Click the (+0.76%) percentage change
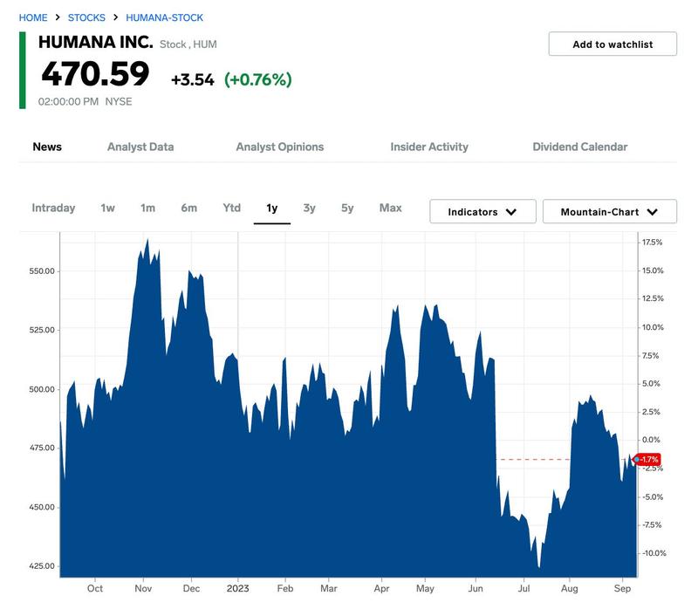698x616 pixels. pyautogui.click(x=257, y=79)
